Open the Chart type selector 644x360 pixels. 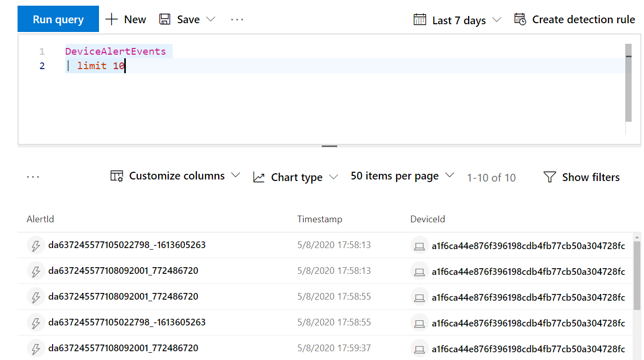point(295,177)
